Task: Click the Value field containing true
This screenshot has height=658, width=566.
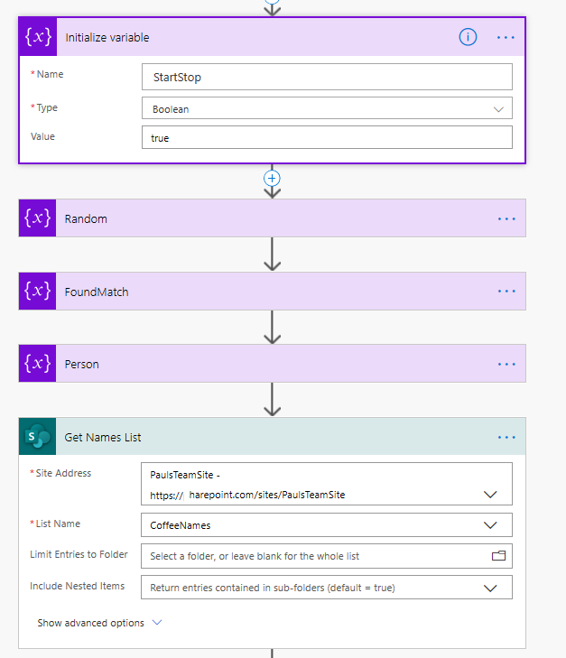Action: [327, 138]
